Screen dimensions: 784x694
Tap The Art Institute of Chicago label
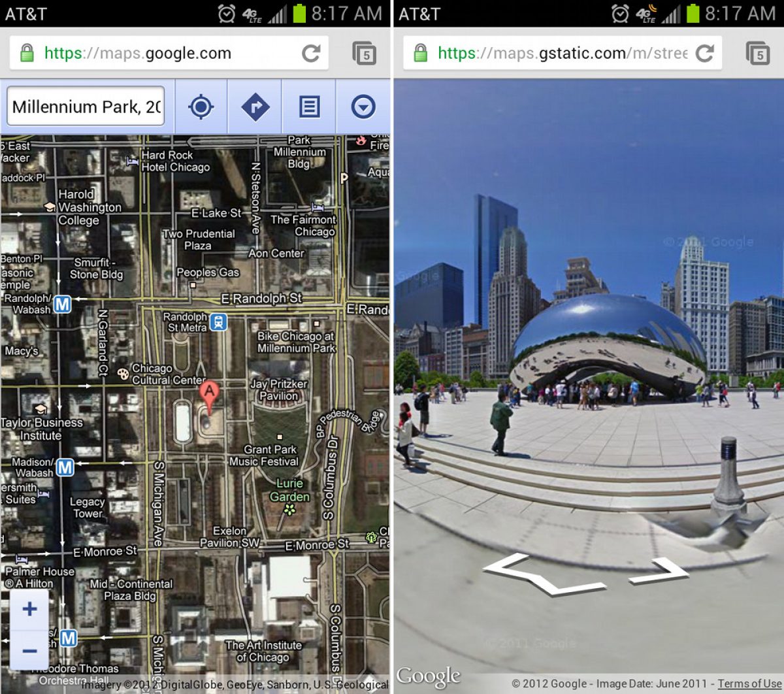tap(263, 652)
